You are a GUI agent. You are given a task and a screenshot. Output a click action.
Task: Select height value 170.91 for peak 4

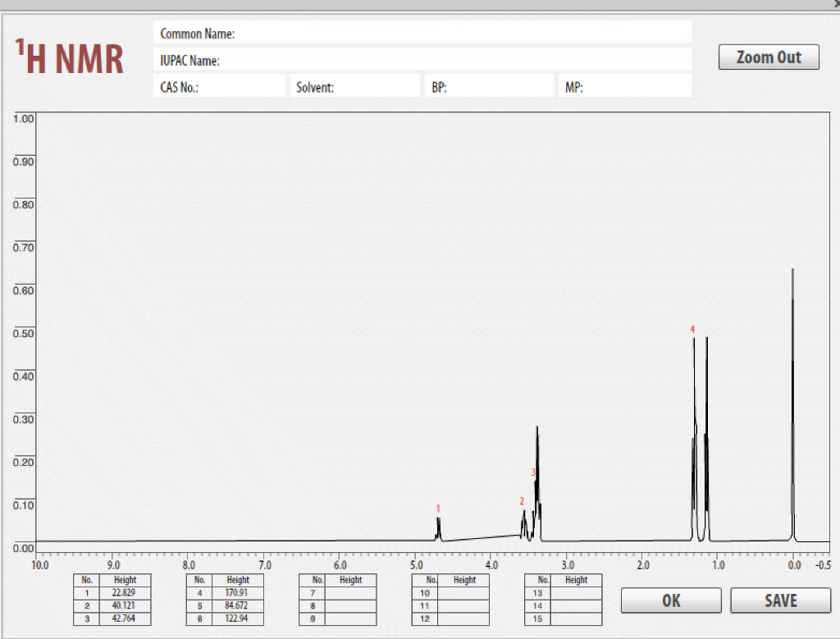(x=236, y=591)
